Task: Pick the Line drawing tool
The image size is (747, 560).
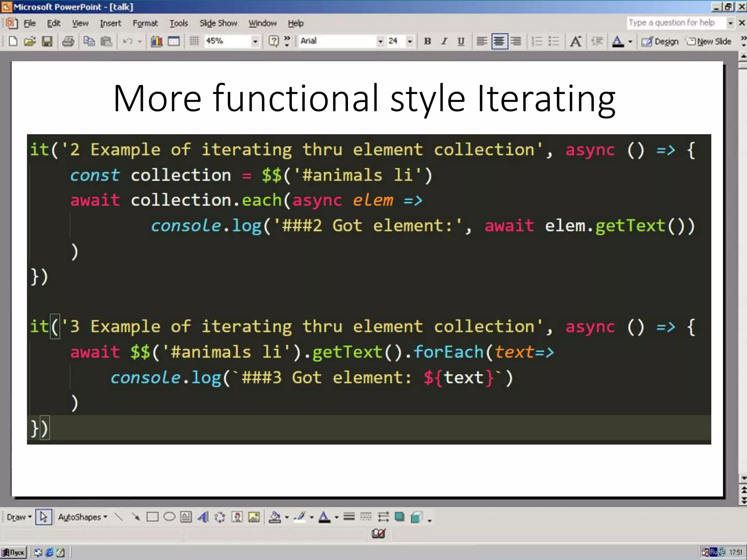Action: point(119,517)
